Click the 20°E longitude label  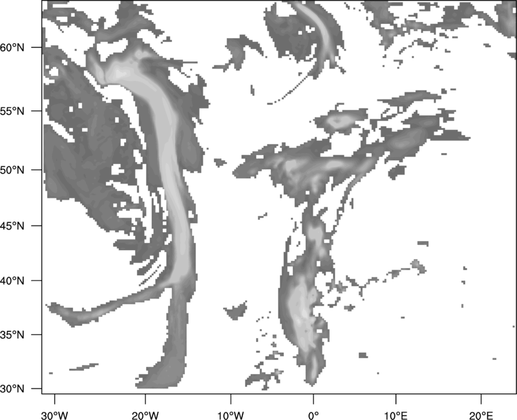click(481, 415)
